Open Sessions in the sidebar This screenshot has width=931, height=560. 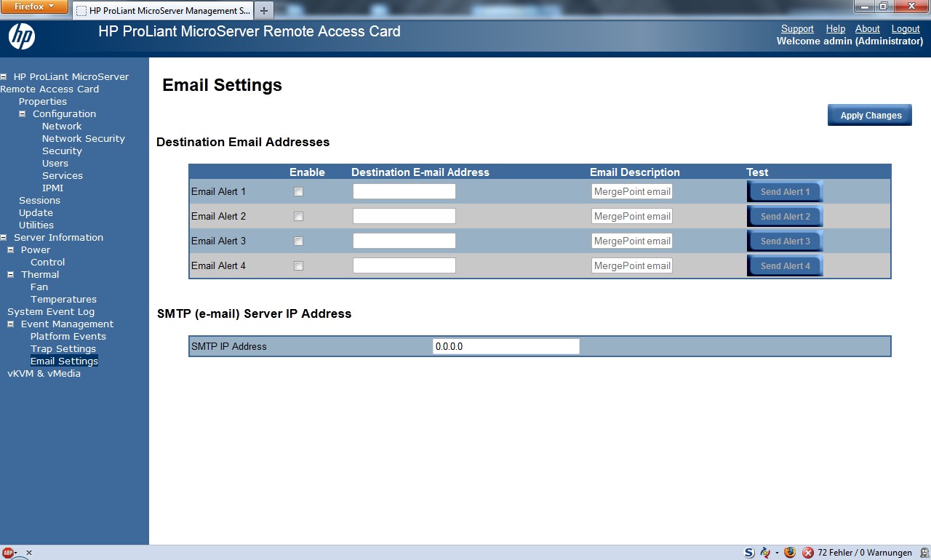coord(39,200)
